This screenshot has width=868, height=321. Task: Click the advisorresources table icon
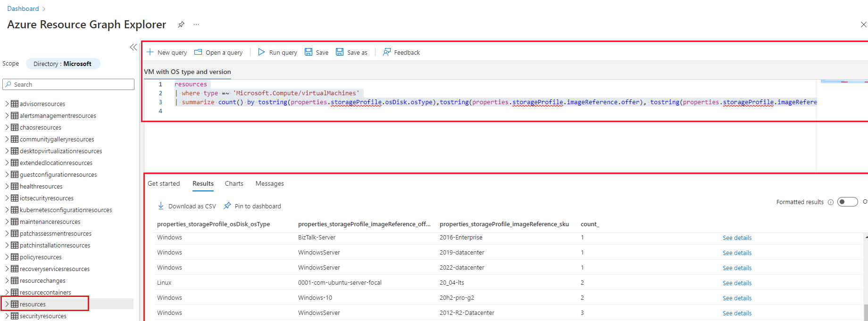coord(15,104)
